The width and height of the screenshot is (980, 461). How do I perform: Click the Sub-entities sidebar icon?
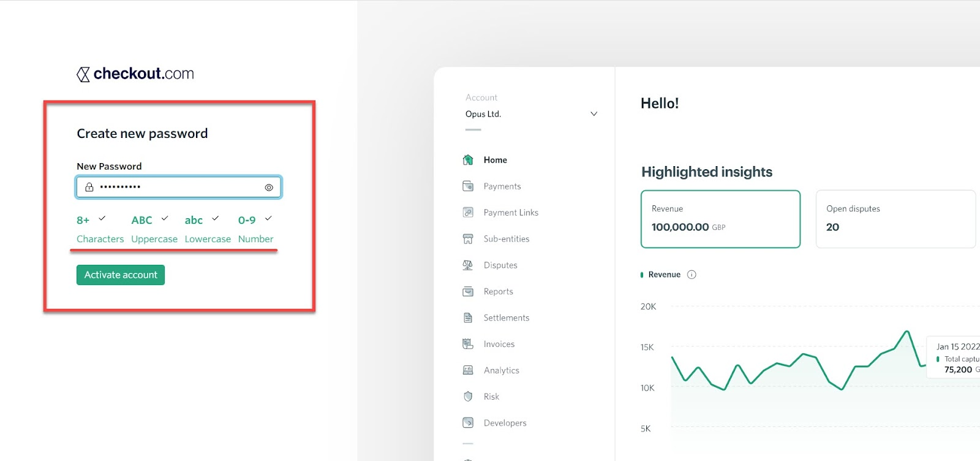pyautogui.click(x=468, y=239)
